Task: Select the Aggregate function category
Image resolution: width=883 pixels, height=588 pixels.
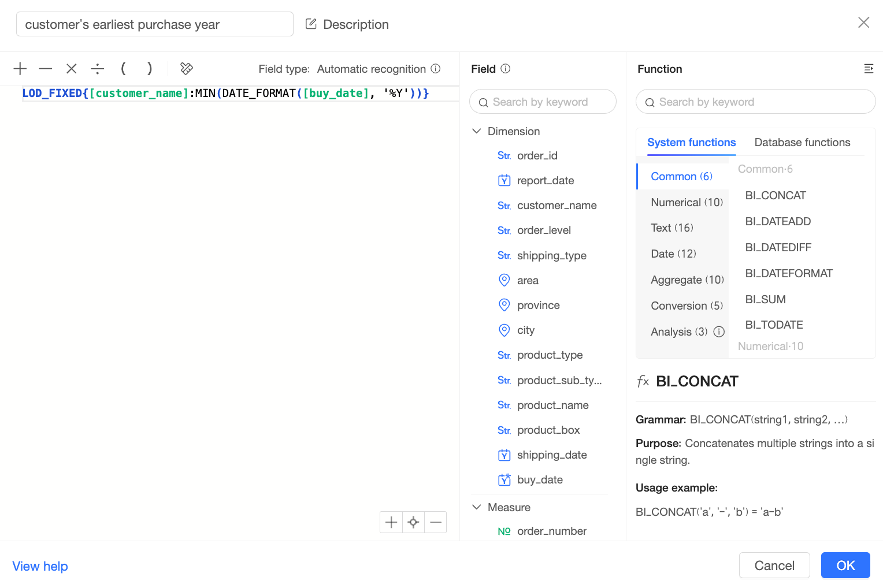Action: pyautogui.click(x=687, y=280)
